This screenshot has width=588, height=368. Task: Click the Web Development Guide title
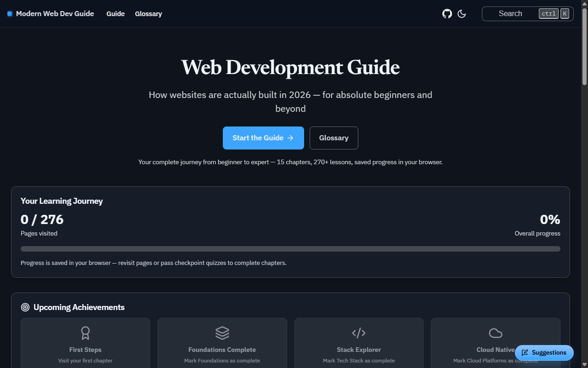290,67
